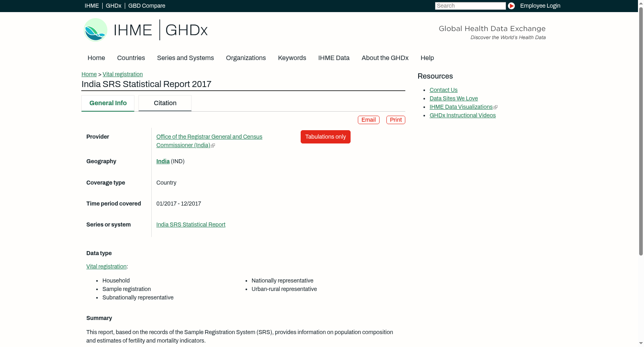Open the Countries menu item
This screenshot has height=347, width=644.
131,58
